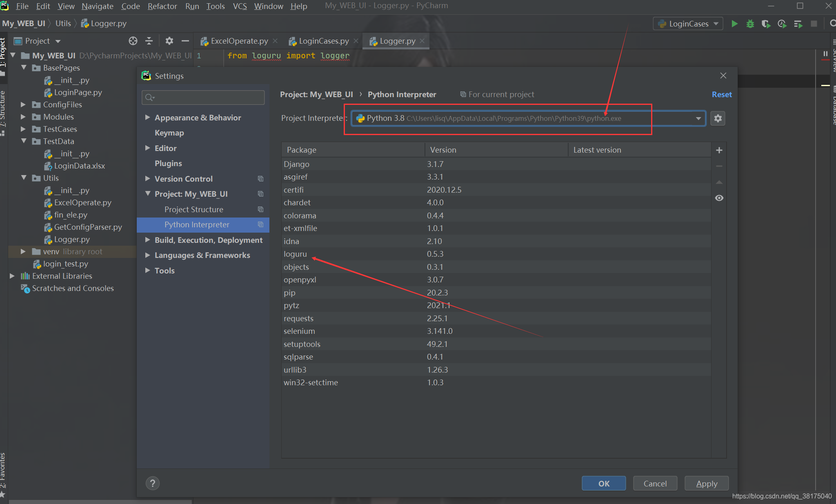Expand Languages & Frameworks
This screenshot has width=836, height=504.
tap(148, 255)
